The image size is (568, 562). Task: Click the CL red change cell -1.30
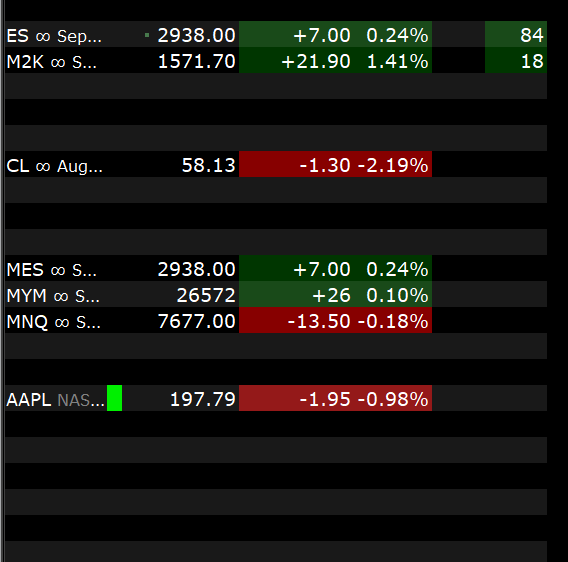(325, 165)
